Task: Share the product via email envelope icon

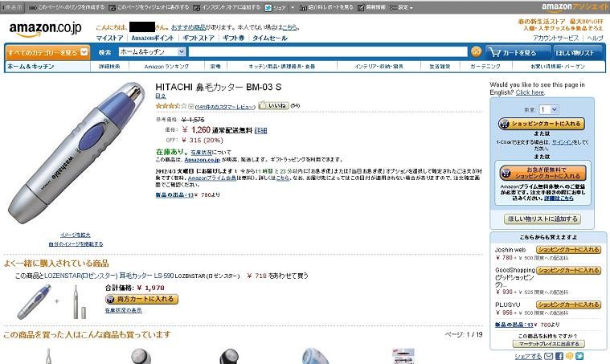Action: [548, 356]
